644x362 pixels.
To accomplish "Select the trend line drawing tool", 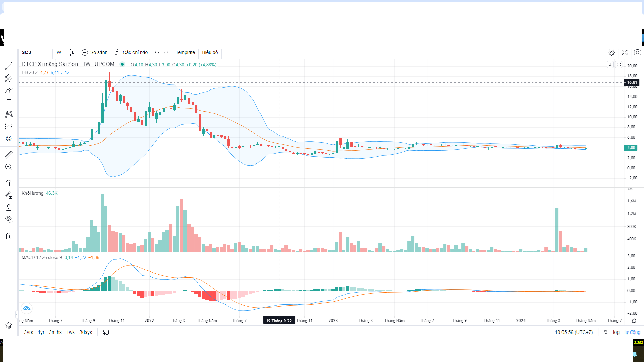I will tap(9, 66).
